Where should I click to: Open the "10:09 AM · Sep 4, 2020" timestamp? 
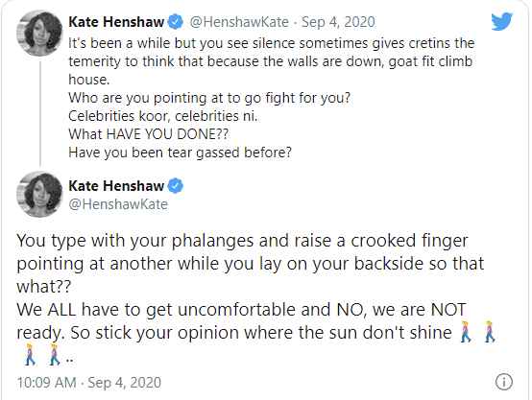pyautogui.click(x=89, y=383)
